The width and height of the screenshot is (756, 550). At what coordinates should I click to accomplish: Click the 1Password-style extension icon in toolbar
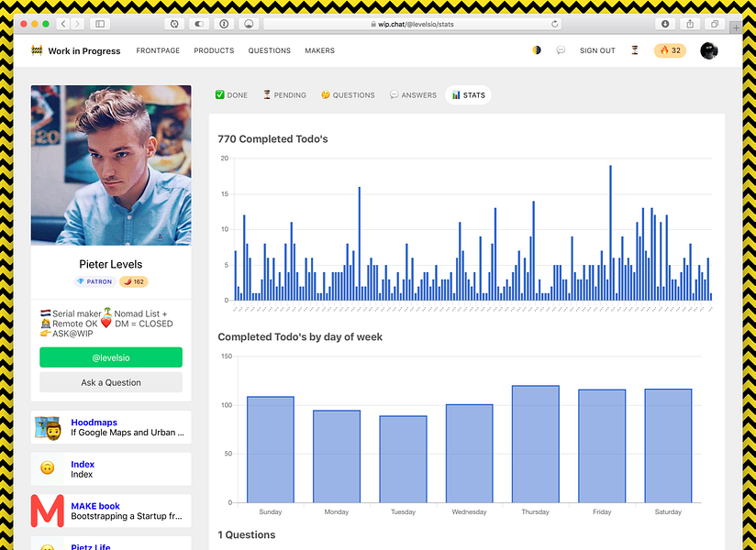click(x=224, y=24)
